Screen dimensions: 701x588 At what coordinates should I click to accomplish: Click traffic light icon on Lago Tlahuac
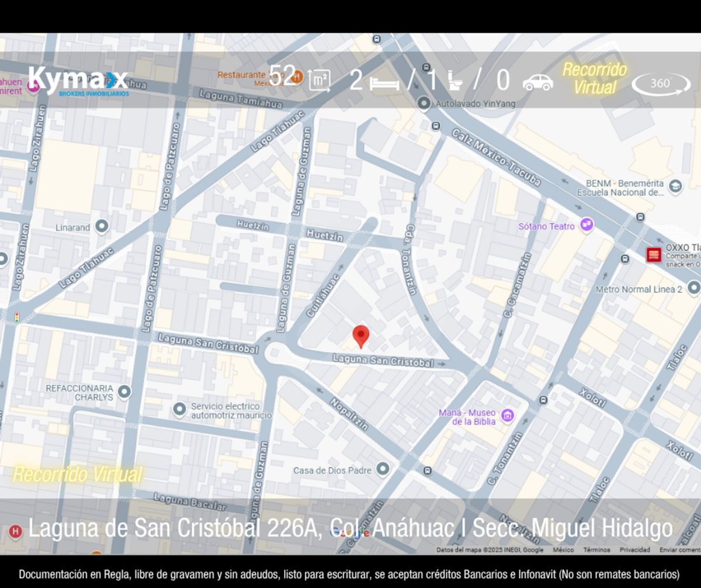pyautogui.click(x=18, y=318)
